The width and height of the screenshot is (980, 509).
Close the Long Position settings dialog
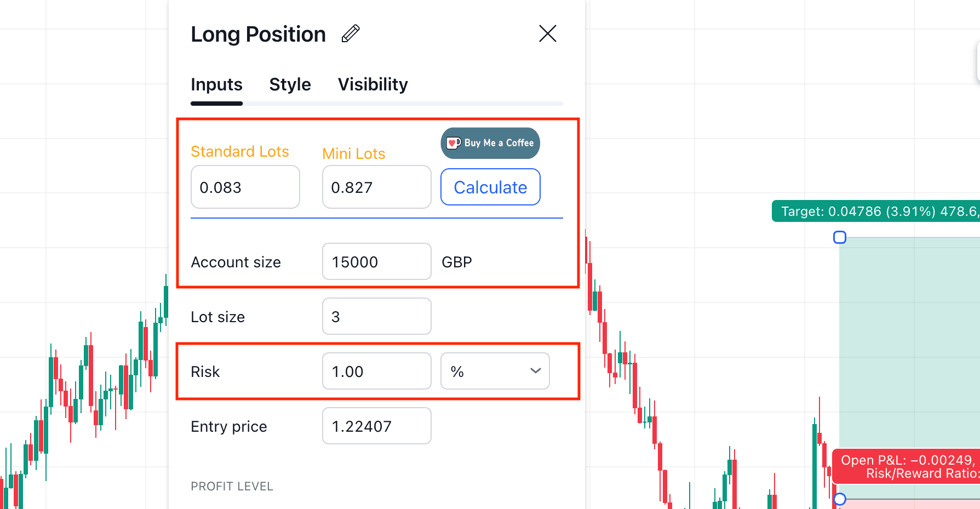click(547, 33)
